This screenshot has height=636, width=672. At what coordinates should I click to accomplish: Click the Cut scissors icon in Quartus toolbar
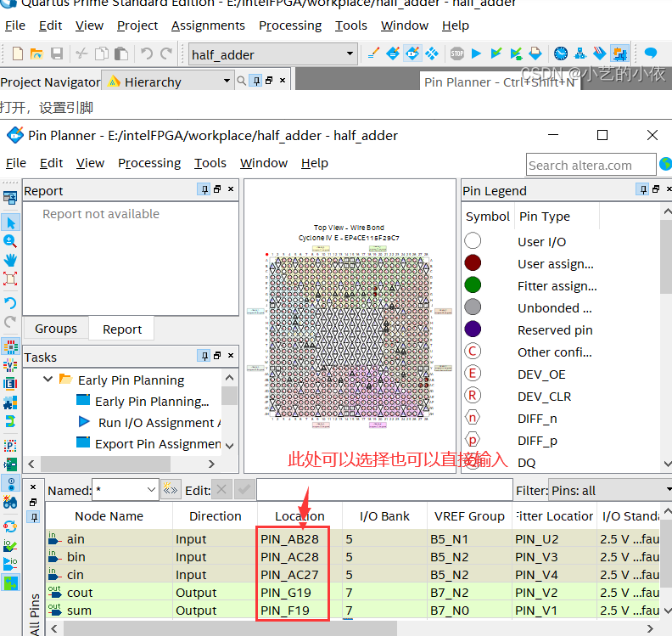click(x=81, y=54)
